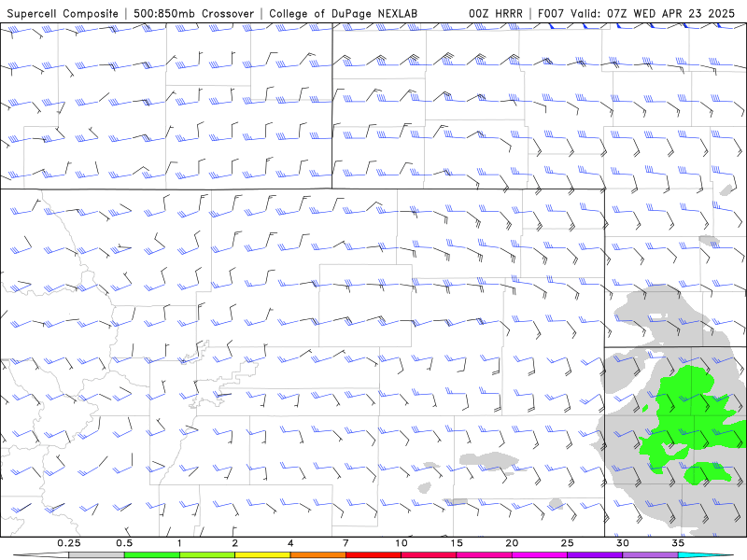Image resolution: width=747 pixels, height=560 pixels.
Task: Select the purple 25–30 color bar segment
Action: (595, 555)
